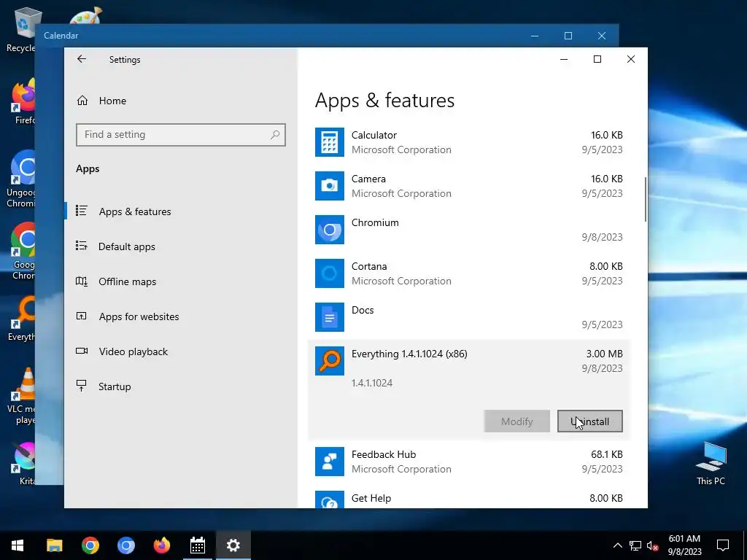
Task: Select the Krita desktop icon
Action: coord(23,464)
